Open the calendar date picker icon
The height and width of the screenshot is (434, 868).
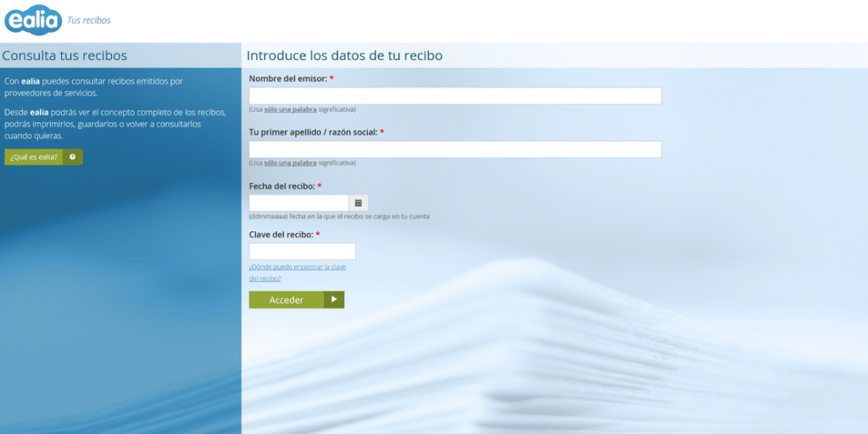tap(359, 203)
